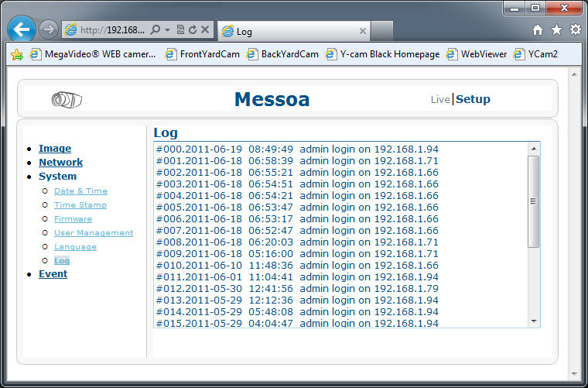
Task: Open the Log link in sidebar
Action: click(x=62, y=260)
